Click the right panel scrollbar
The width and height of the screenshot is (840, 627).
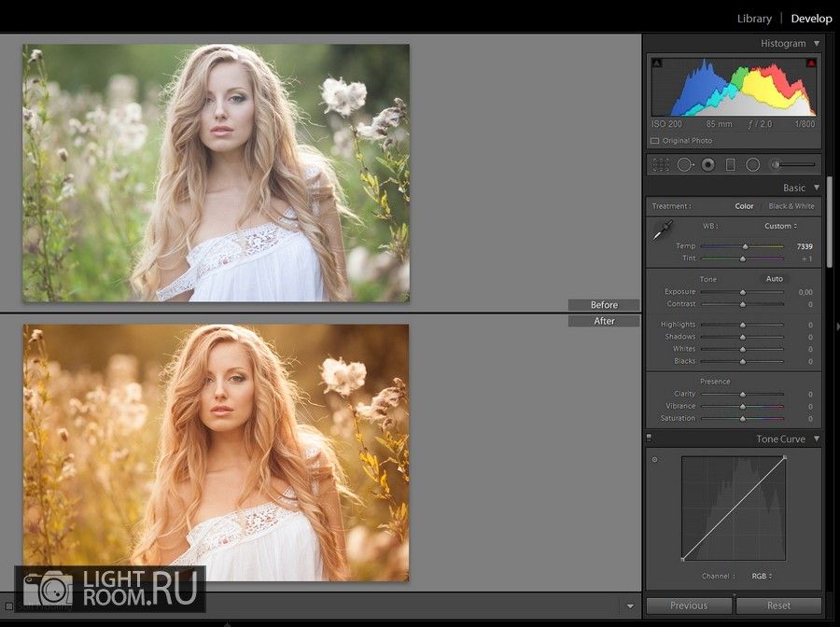(x=830, y=222)
